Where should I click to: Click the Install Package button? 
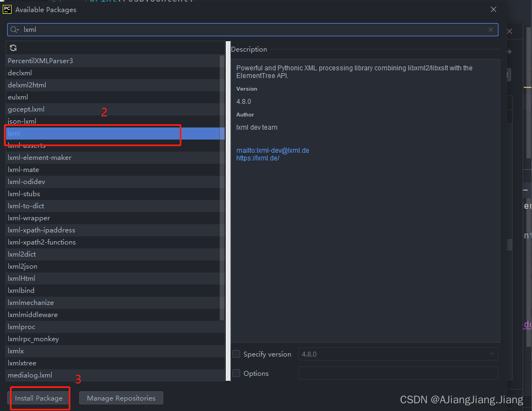[x=38, y=398]
